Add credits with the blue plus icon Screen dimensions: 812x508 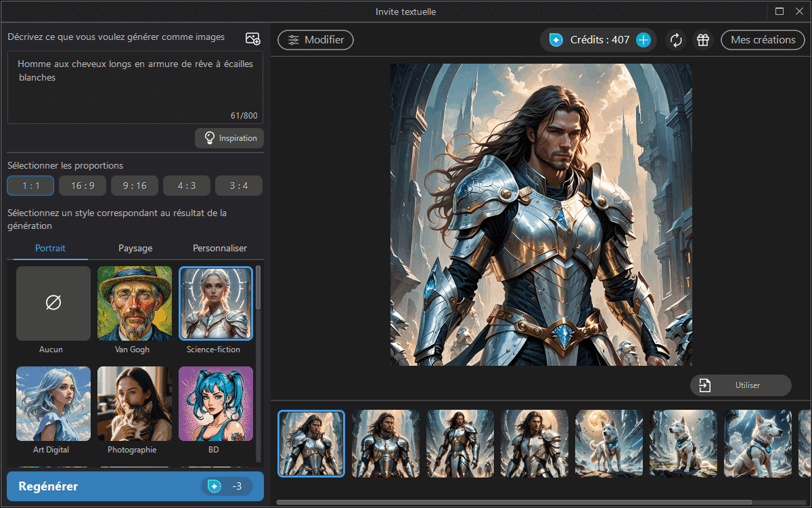pyautogui.click(x=644, y=40)
